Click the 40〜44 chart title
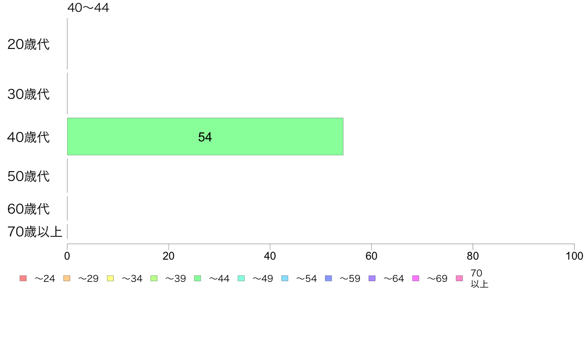588x364 pixels. pyautogui.click(x=88, y=7)
